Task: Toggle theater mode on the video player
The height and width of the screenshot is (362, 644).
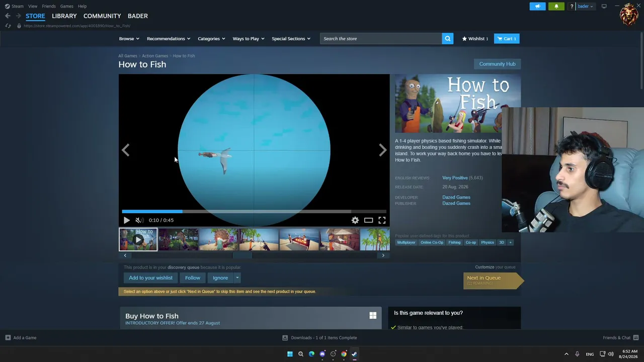Action: point(369,220)
